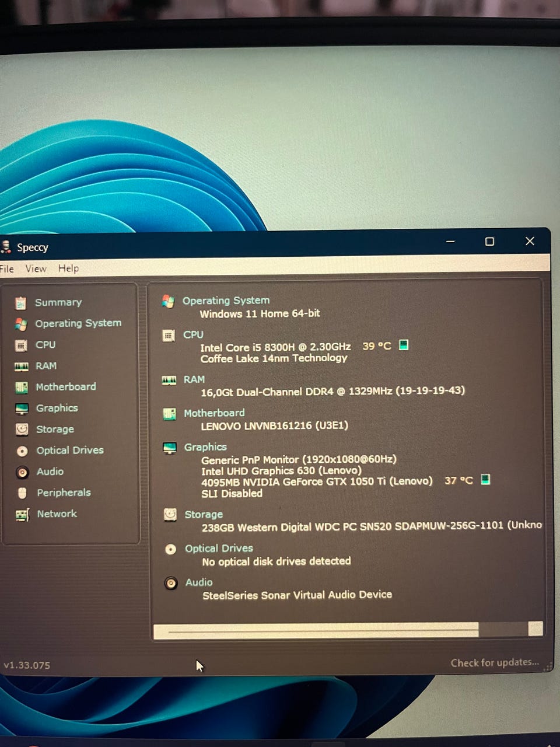Maximize the Speccy window
Image resolution: width=560 pixels, height=747 pixels.
point(489,241)
